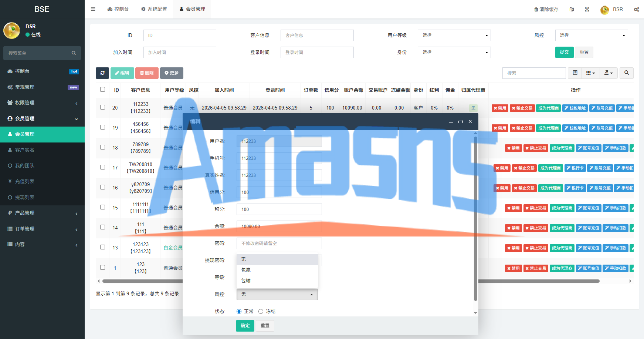Open the settings cogs icon at top right
644x339 pixels.
point(637,9)
